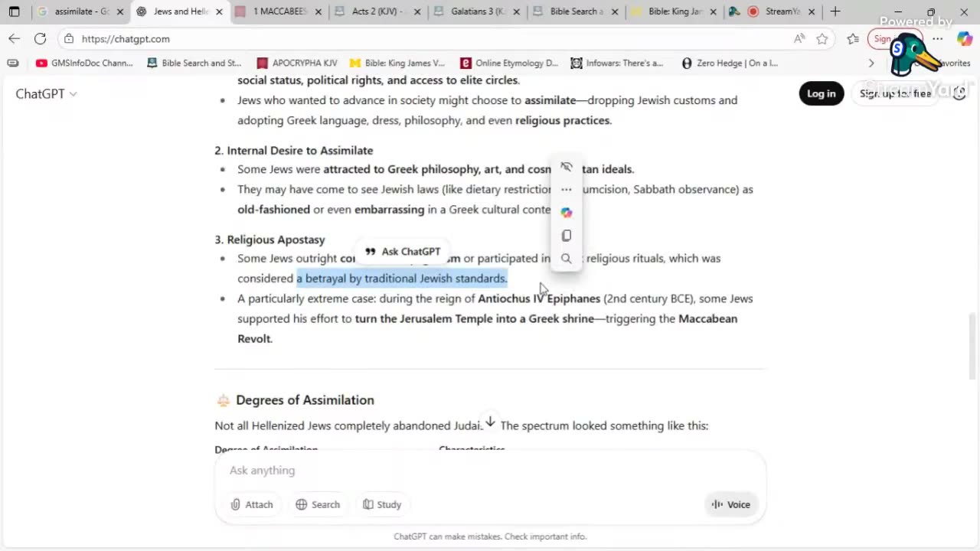This screenshot has height=551, width=980.
Task: Toggle Read aloud in address bar
Action: pyautogui.click(x=799, y=39)
